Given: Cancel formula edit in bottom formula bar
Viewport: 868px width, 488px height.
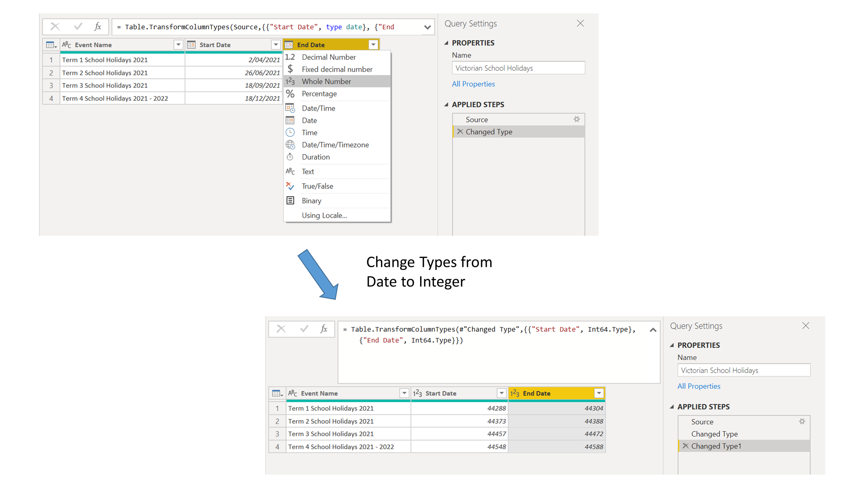Looking at the screenshot, I should coord(281,329).
